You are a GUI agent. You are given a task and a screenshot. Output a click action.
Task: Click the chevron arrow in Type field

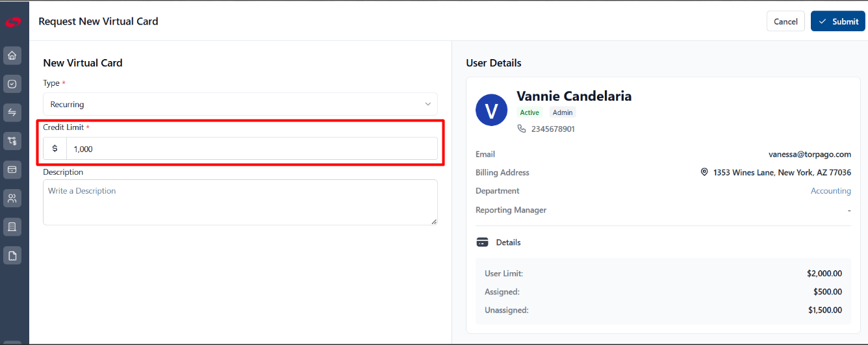[x=428, y=104]
